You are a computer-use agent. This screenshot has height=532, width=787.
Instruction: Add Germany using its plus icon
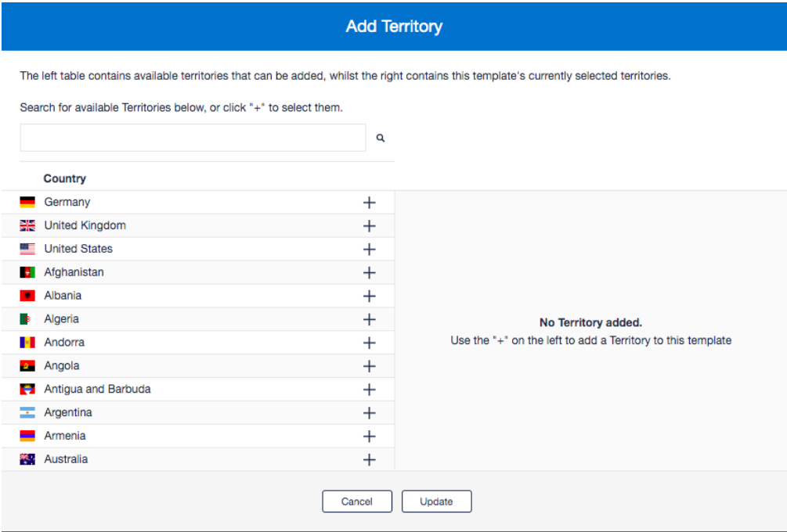coord(370,203)
